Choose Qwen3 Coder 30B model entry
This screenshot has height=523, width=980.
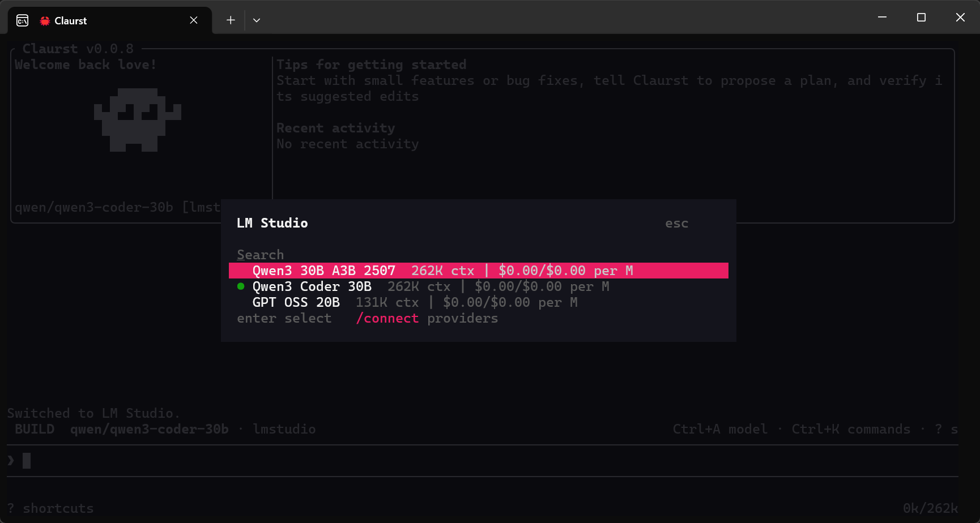(478, 286)
